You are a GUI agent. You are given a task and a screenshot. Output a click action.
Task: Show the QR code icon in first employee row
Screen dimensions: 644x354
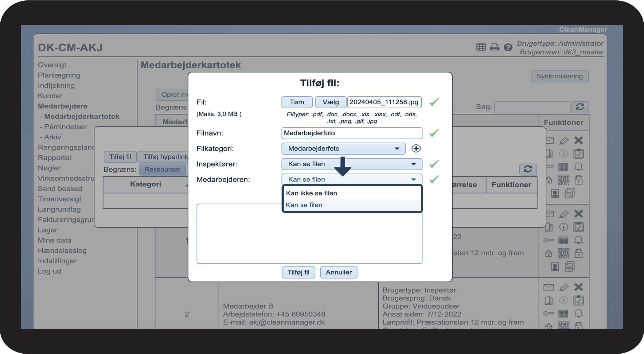tap(563, 180)
